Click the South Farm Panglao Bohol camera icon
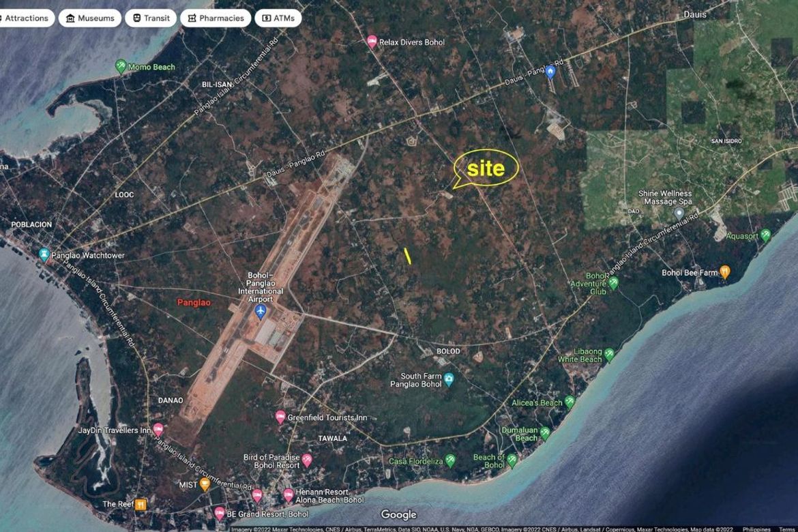The height and width of the screenshot is (532, 798). pos(448,380)
